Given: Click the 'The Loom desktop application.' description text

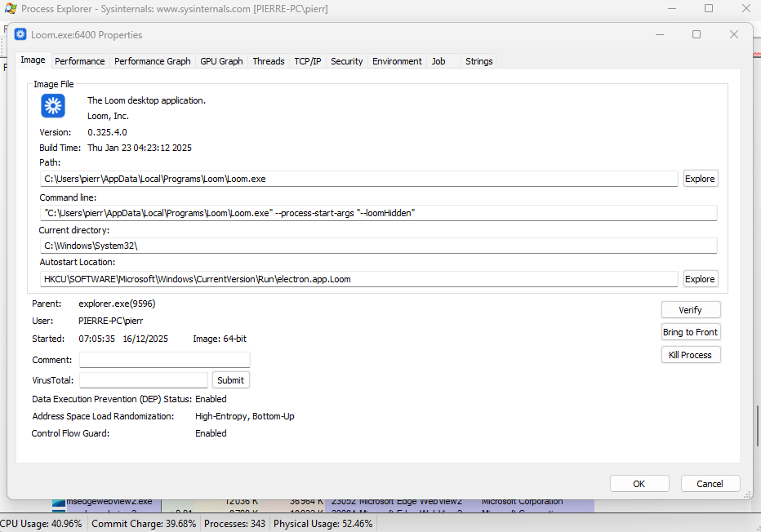Looking at the screenshot, I should coord(146,100).
